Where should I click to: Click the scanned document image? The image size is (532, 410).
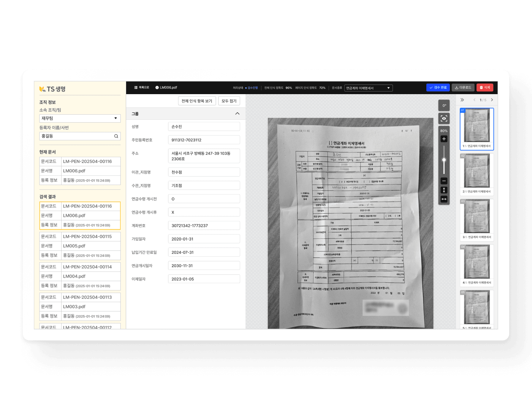click(x=350, y=223)
